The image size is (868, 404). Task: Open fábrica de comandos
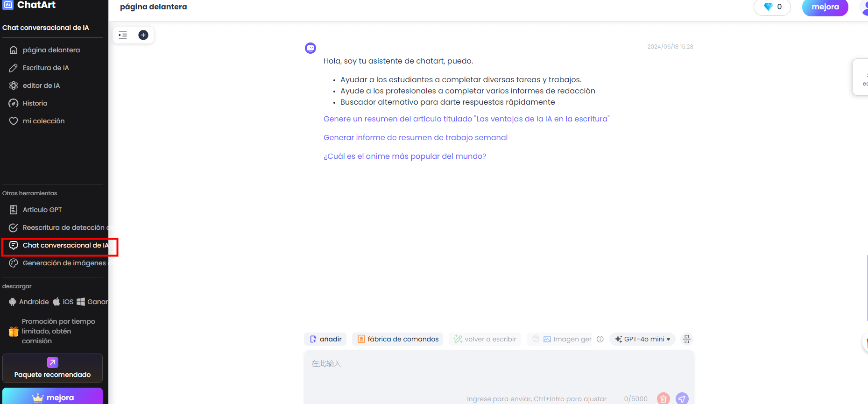pos(398,339)
